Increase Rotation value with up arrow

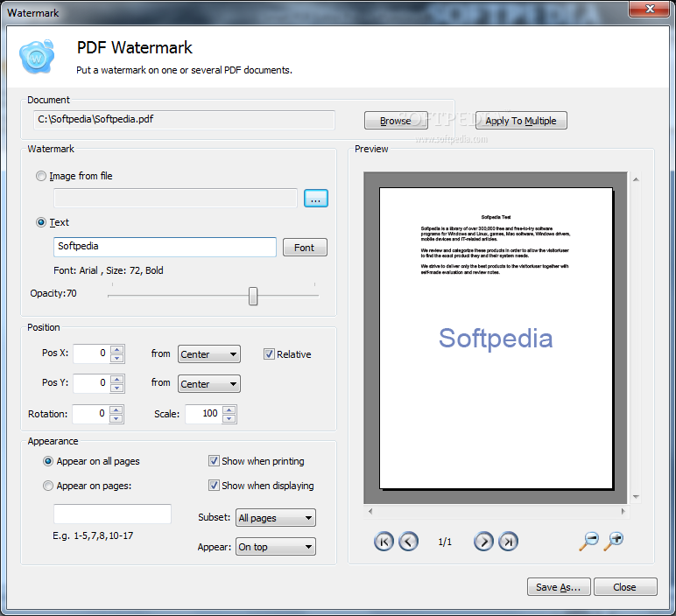[x=116, y=409]
